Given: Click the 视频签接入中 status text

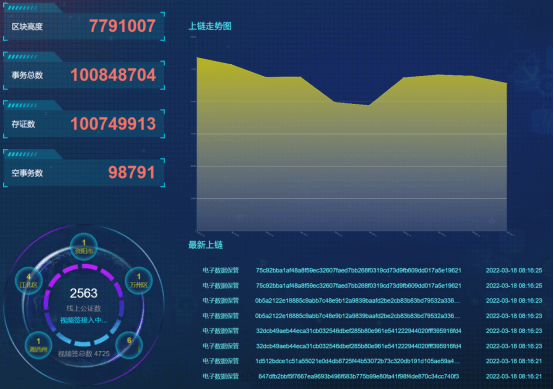Looking at the screenshot, I should coord(84,320).
